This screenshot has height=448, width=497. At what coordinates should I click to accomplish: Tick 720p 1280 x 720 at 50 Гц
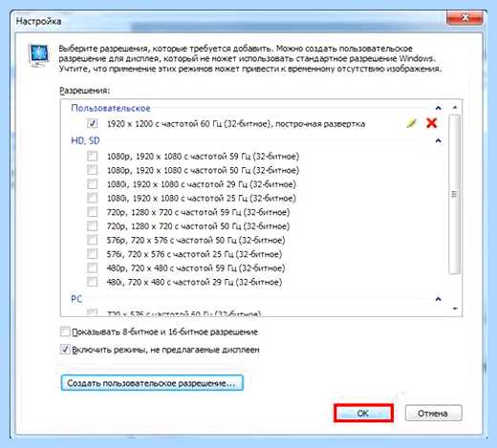click(x=93, y=226)
